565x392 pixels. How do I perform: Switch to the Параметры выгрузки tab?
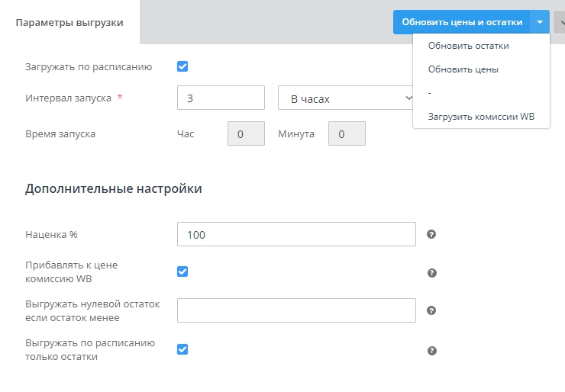69,22
